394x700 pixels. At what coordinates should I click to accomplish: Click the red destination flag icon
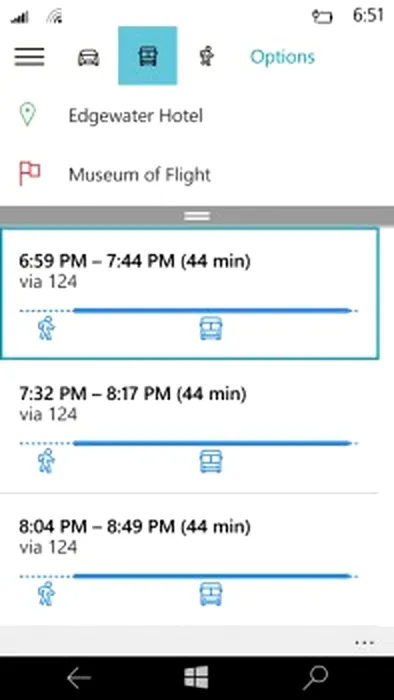click(29, 174)
